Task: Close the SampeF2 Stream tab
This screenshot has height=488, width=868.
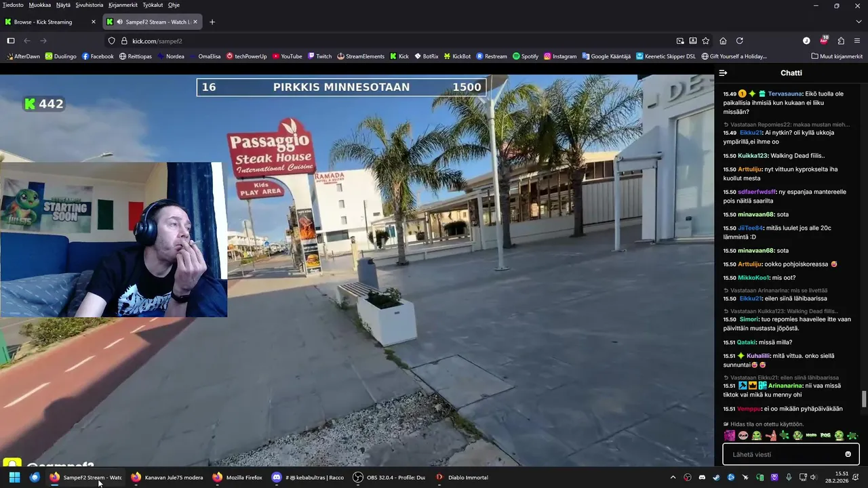Action: coord(195,22)
